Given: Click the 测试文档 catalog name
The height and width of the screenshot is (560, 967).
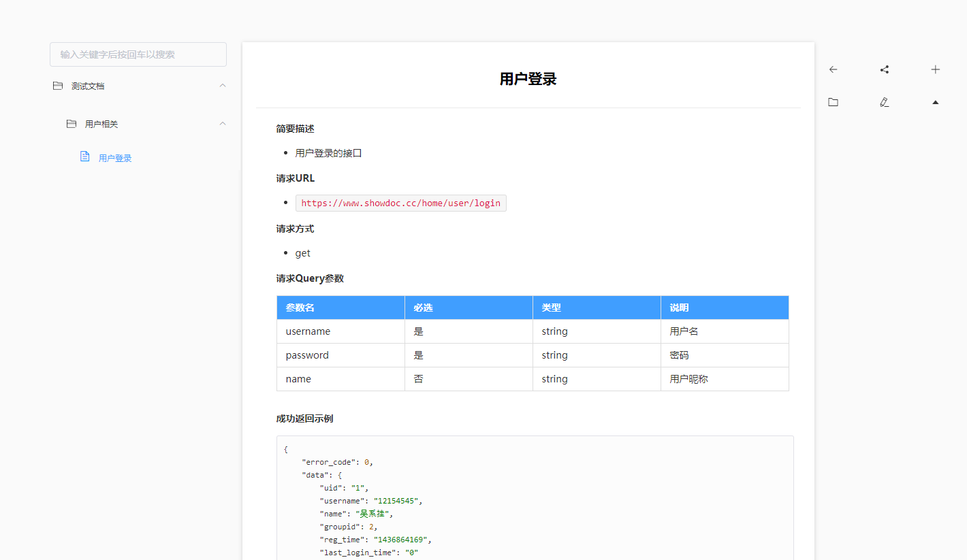Looking at the screenshot, I should pyautogui.click(x=86, y=86).
